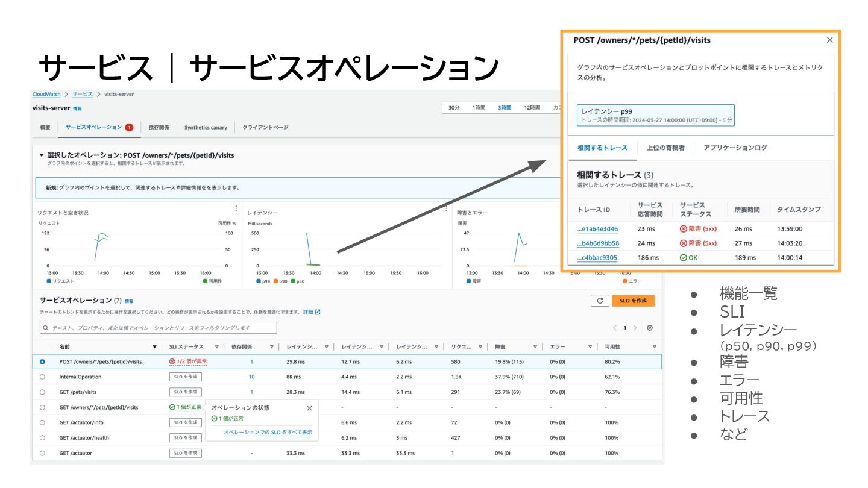Click the 1 個が正常 SLI status in table
Screen dimensions: 868x488
(186, 407)
